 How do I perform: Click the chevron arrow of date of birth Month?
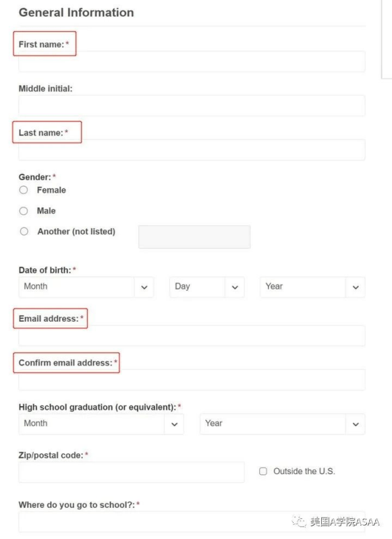tap(144, 287)
